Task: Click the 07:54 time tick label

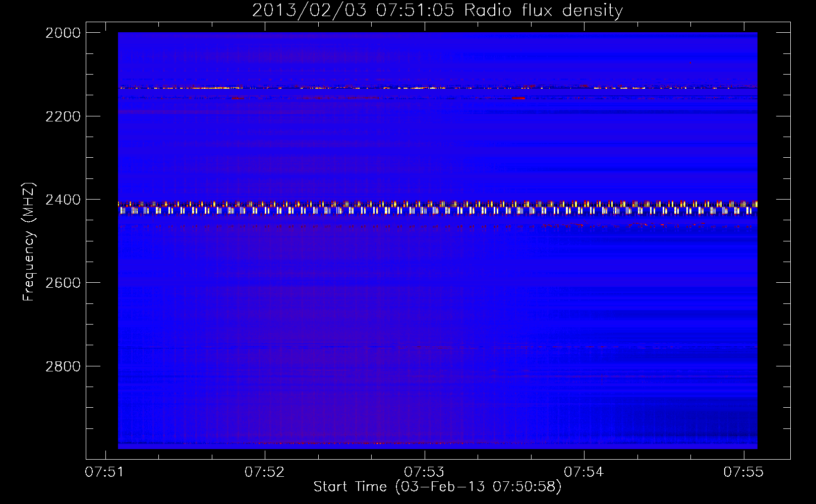Action: tap(585, 472)
